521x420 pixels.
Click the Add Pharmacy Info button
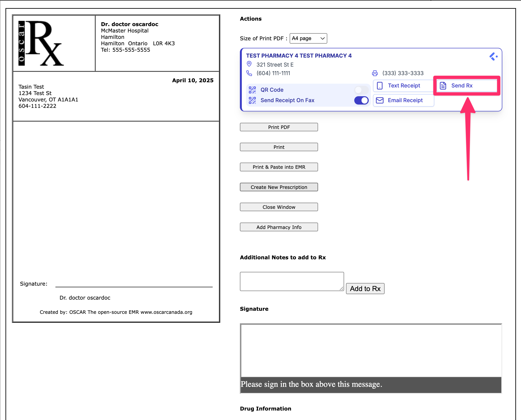278,227
